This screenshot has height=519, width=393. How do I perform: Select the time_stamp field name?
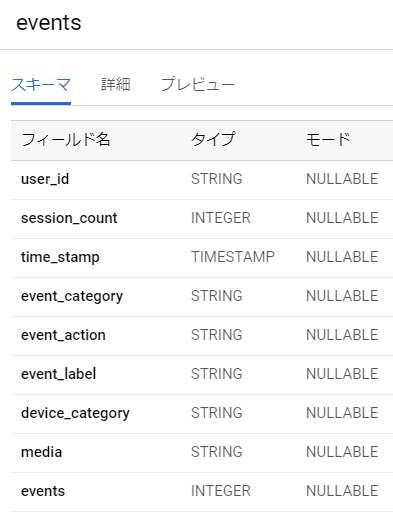60,257
